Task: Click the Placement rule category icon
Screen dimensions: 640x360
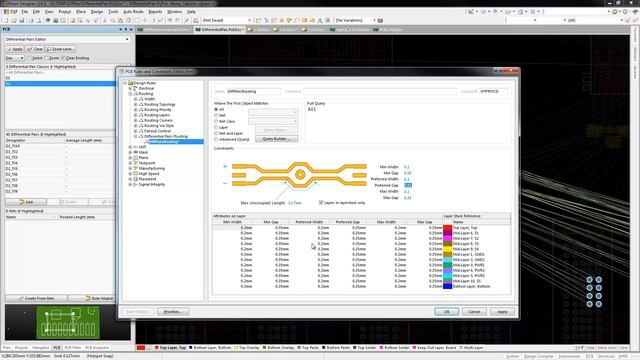Action: (x=136, y=179)
